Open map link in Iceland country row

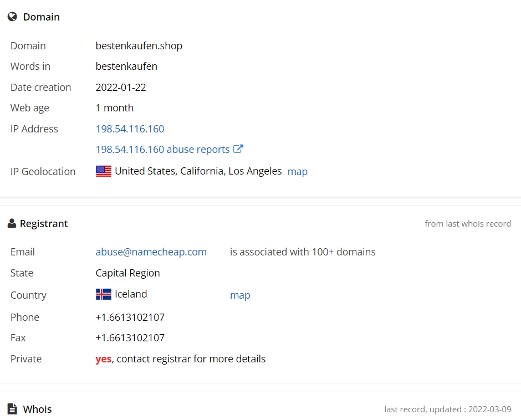(x=240, y=295)
